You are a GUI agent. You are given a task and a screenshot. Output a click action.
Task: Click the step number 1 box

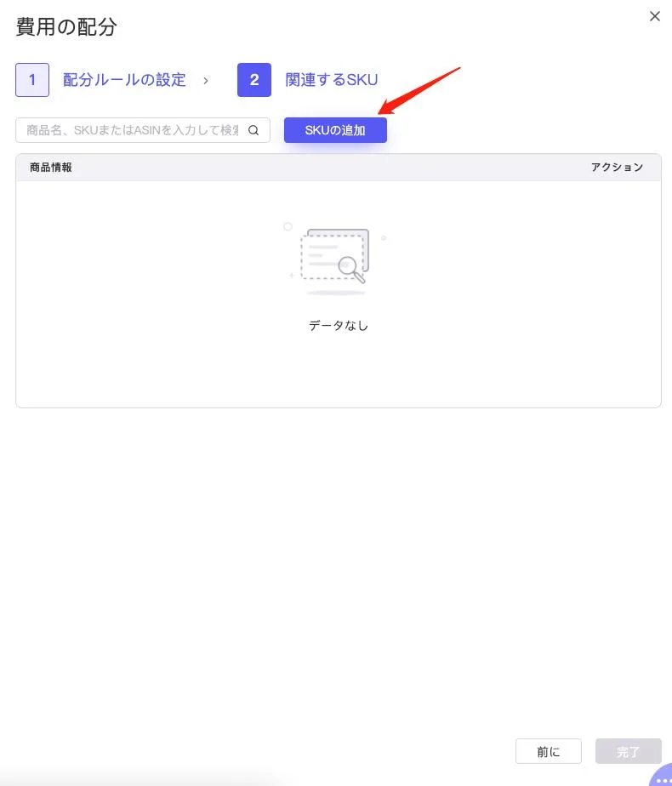click(32, 80)
